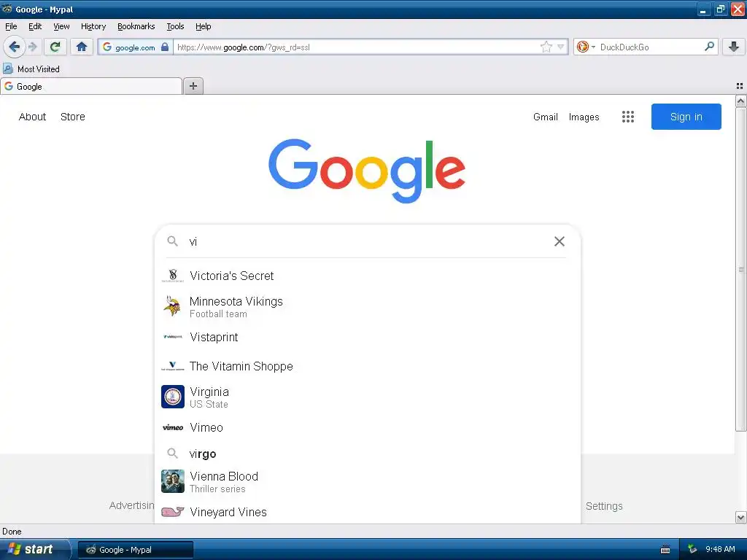This screenshot has width=747, height=560.
Task: Click the Vistaprint logo icon
Action: 172,337
